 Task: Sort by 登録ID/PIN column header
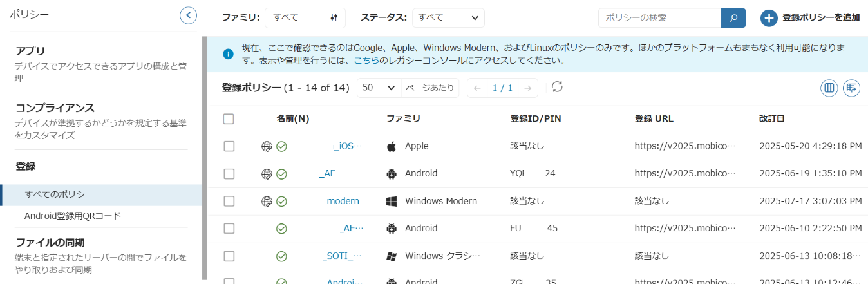pos(536,119)
